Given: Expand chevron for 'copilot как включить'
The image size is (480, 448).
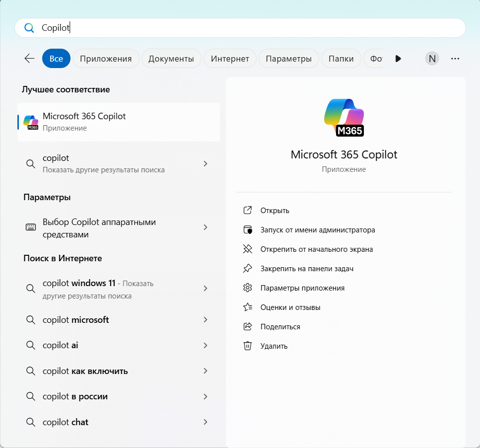Looking at the screenshot, I should (206, 371).
